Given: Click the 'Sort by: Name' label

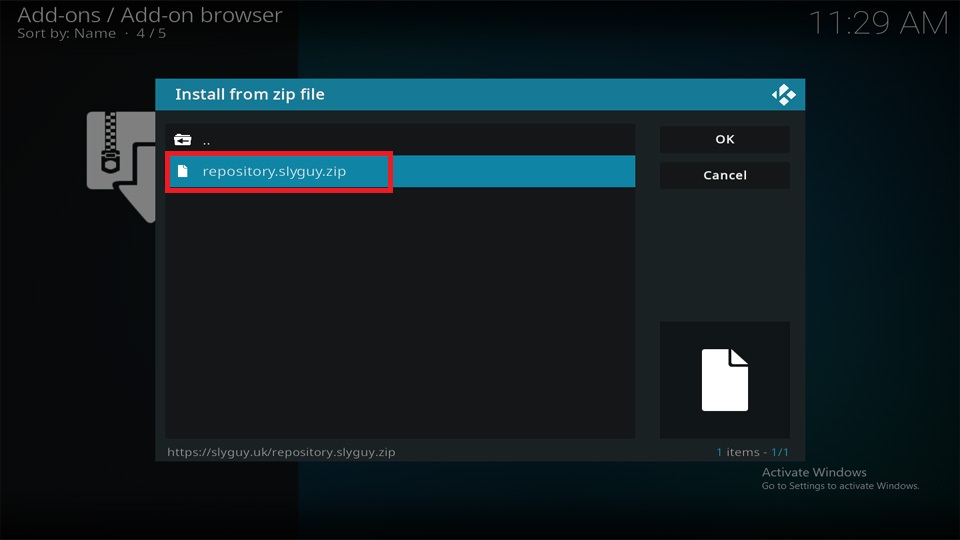Looking at the screenshot, I should (x=66, y=34).
